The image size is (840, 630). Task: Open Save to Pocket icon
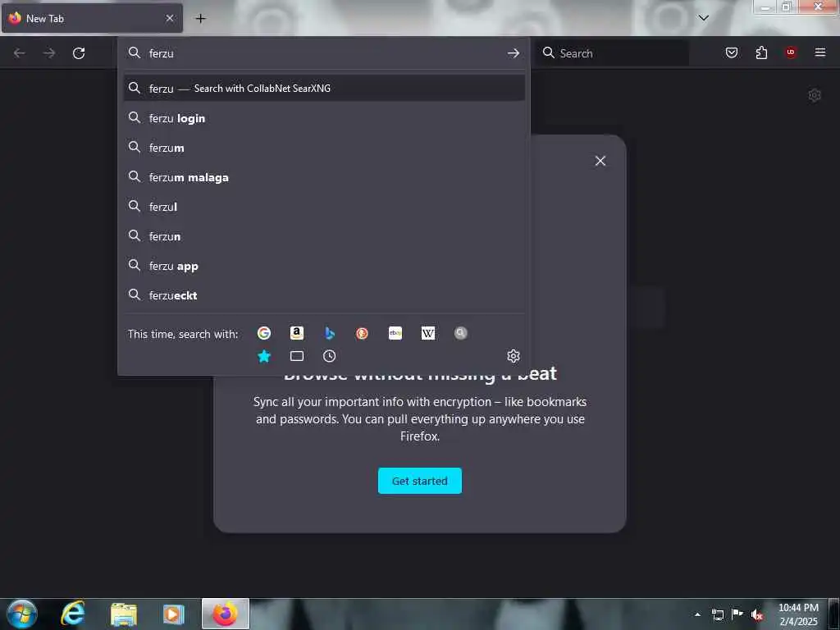[x=731, y=52]
